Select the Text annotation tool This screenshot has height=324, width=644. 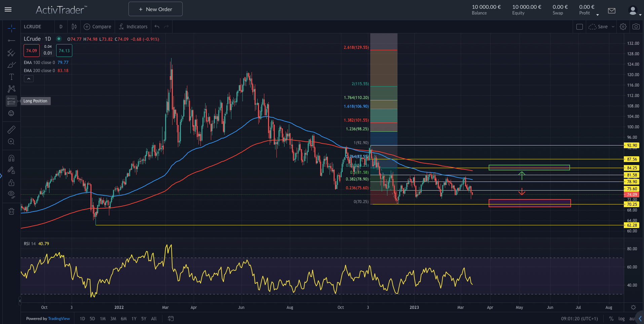[x=11, y=76]
